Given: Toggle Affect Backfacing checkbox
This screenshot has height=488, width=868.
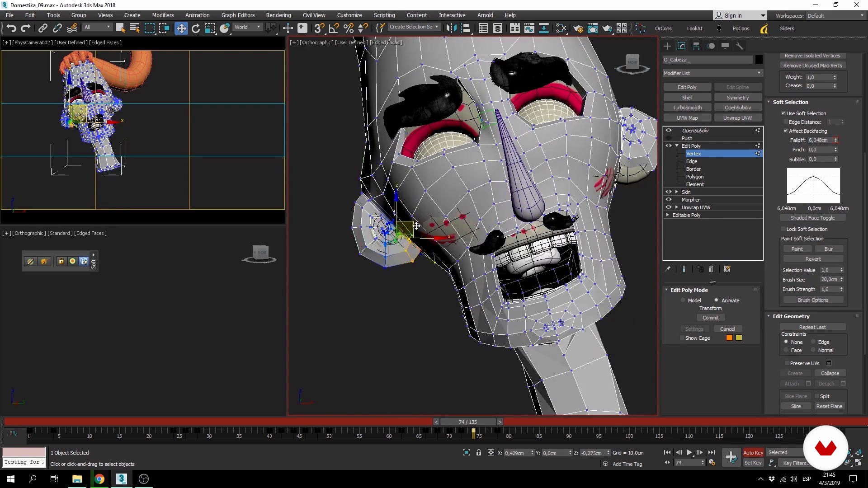Looking at the screenshot, I should pyautogui.click(x=786, y=131).
